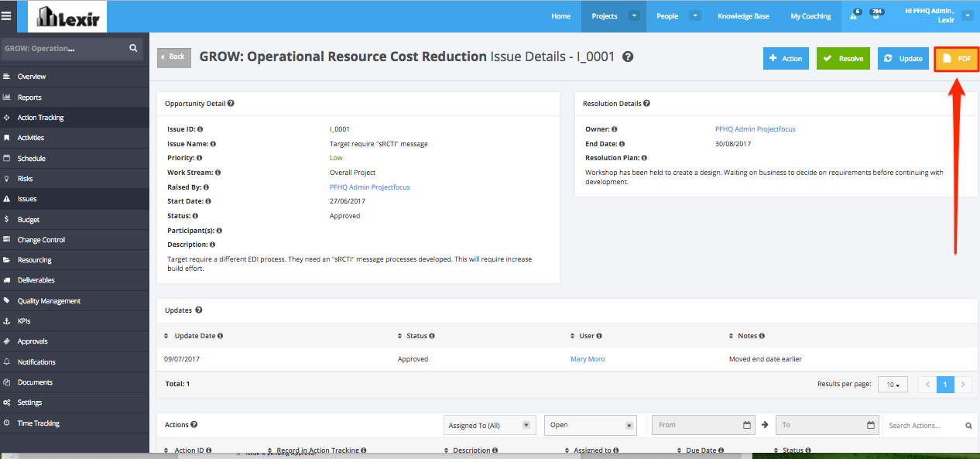Screen dimensions: 980x459
Task: Toggle sort on Status column in Updates
Action: click(399, 336)
